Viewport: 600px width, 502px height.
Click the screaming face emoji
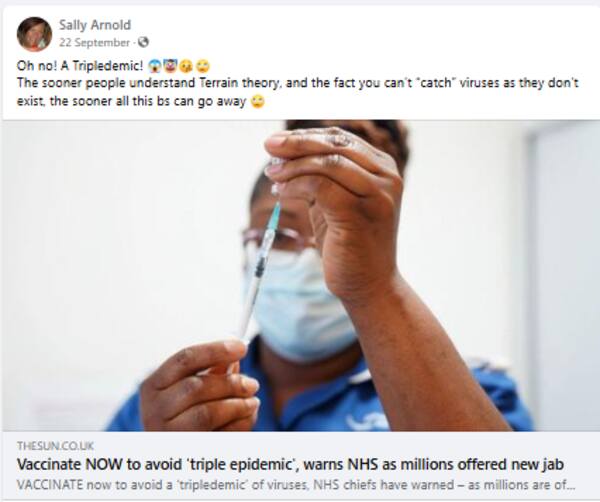(x=154, y=67)
